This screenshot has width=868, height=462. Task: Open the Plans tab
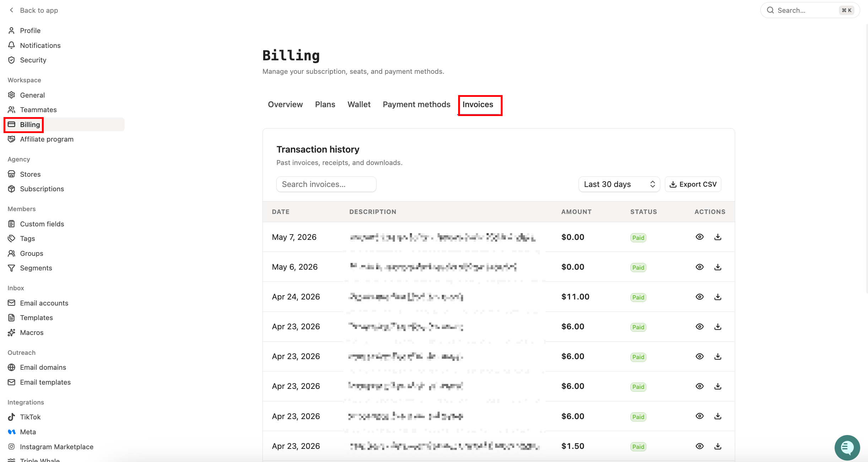(325, 104)
